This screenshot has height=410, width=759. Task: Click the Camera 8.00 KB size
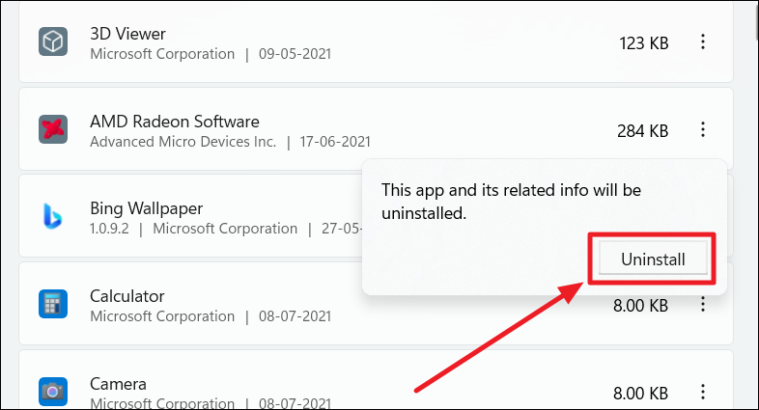pos(641,394)
